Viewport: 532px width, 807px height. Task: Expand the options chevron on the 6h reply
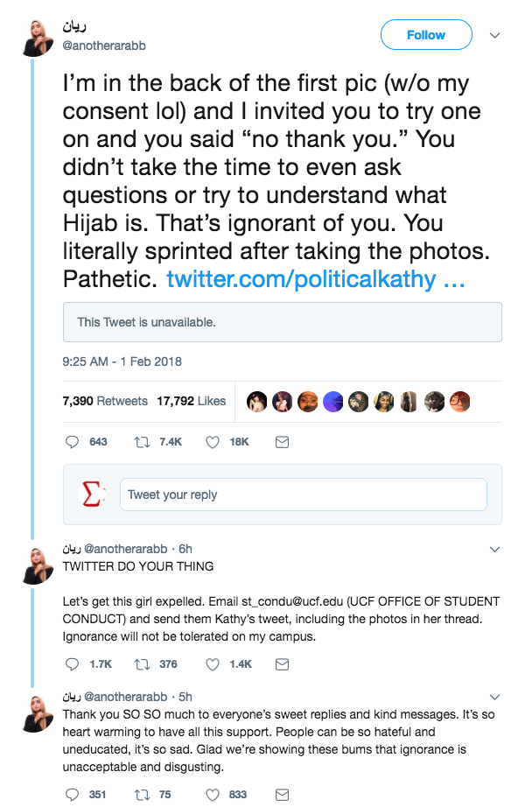click(x=494, y=550)
